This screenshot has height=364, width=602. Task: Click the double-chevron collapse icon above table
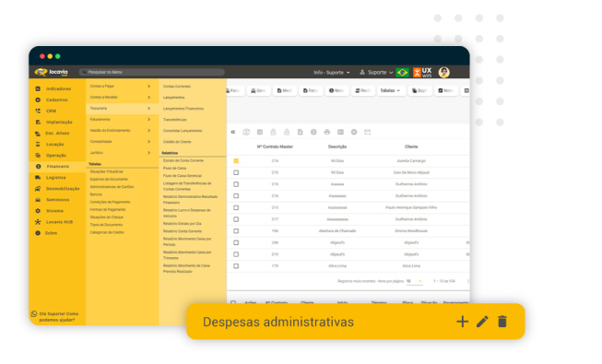click(233, 132)
